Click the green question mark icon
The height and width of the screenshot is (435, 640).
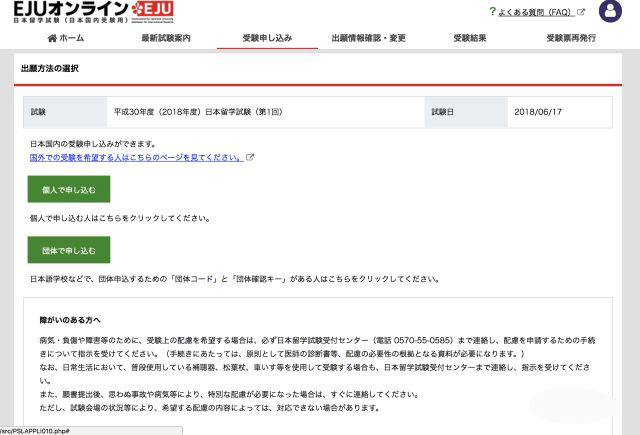[x=493, y=11]
